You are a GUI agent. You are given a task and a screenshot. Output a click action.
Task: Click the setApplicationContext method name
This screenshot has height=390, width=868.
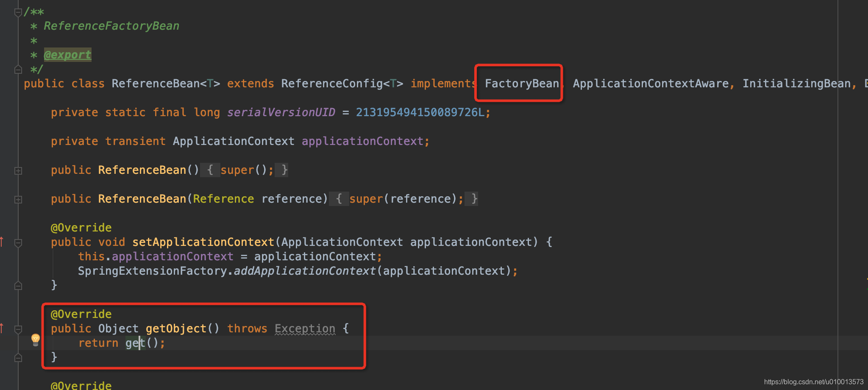point(203,242)
